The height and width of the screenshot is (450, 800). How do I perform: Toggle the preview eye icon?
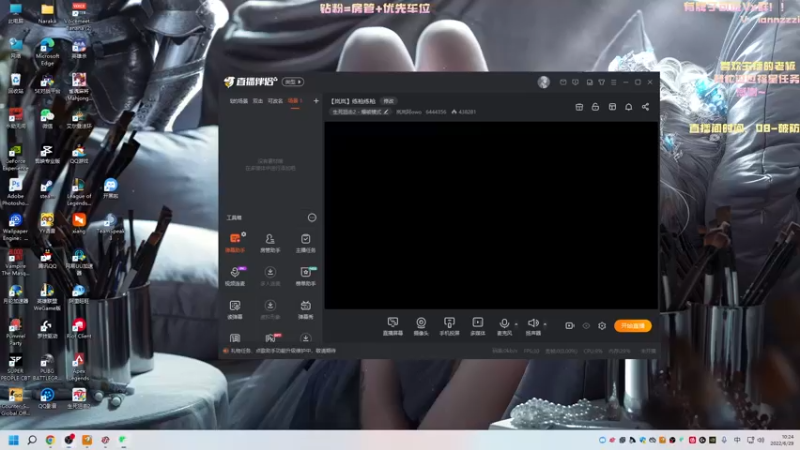[x=586, y=326]
